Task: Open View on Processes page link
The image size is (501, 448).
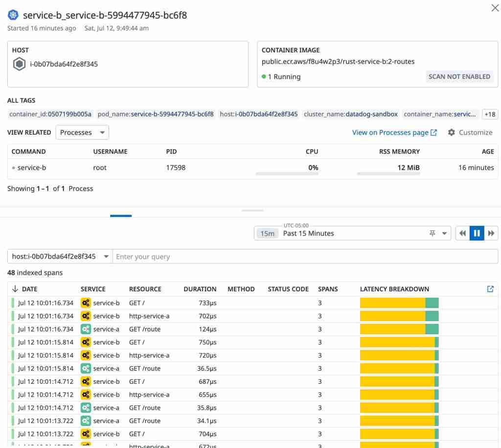Action: point(394,133)
